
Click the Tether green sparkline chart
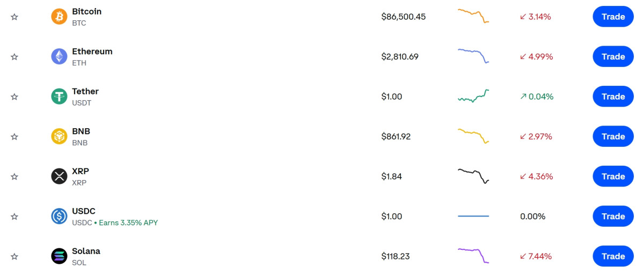[473, 96]
